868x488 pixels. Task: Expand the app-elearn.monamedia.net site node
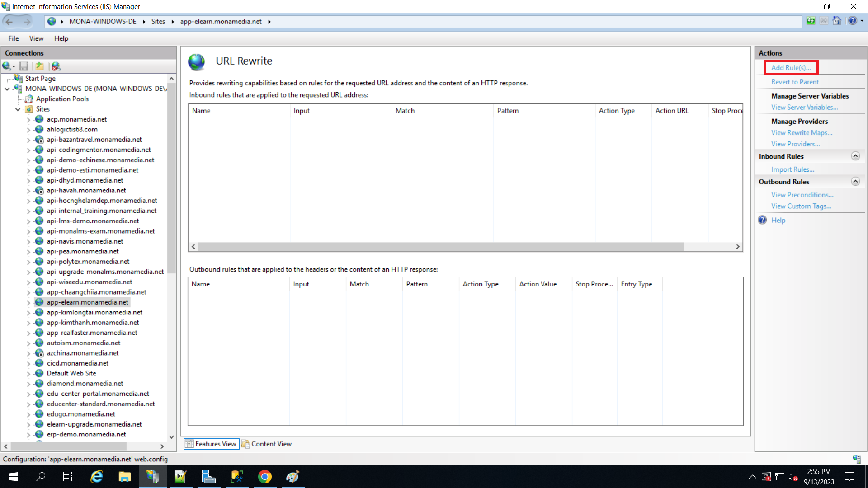click(28, 303)
